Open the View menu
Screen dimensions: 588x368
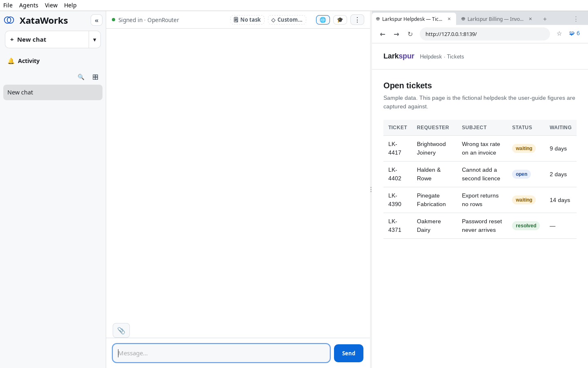click(51, 5)
